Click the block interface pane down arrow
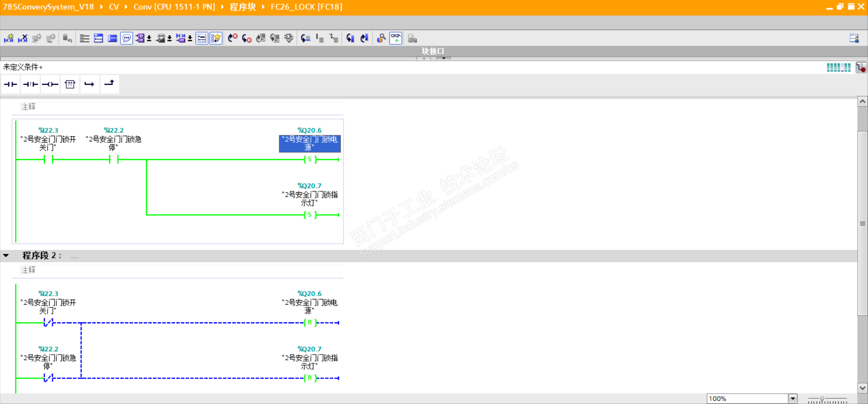868x404 pixels. [x=444, y=58]
